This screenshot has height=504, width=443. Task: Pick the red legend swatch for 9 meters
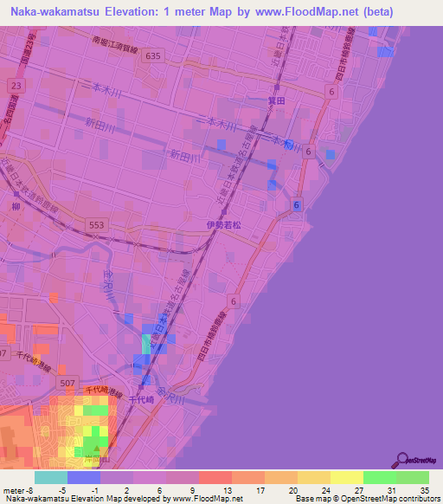[x=215, y=477]
